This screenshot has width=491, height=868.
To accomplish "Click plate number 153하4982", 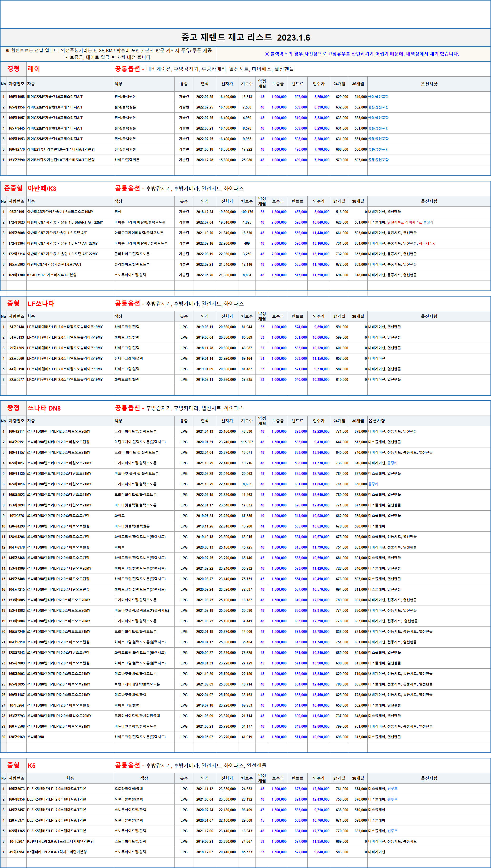I will [x=17, y=611].
